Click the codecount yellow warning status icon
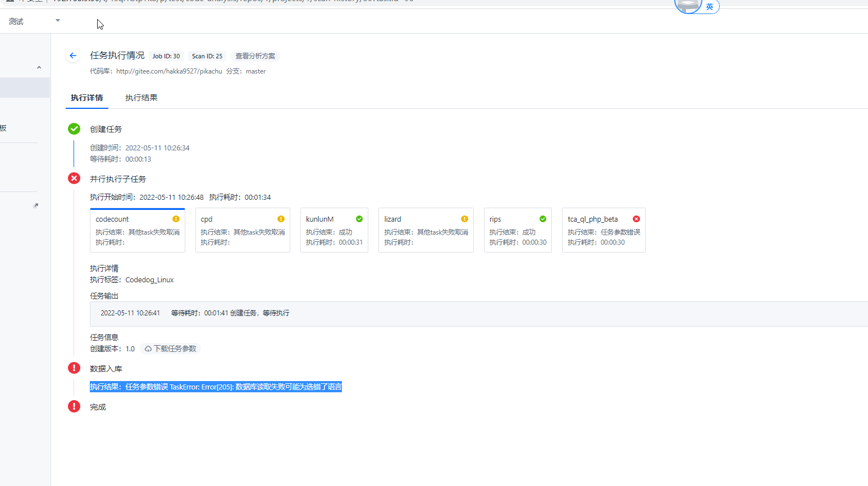This screenshot has height=486, width=868. (176, 219)
